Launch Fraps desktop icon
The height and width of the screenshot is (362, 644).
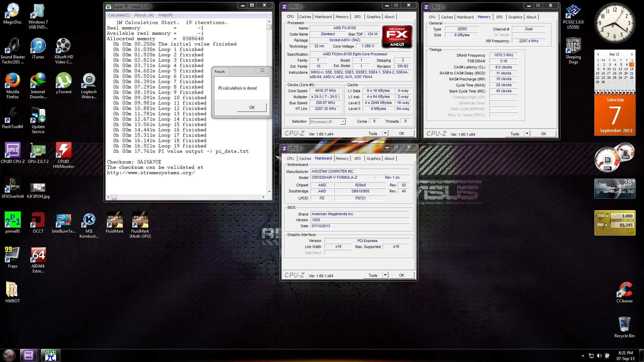coord(12,257)
